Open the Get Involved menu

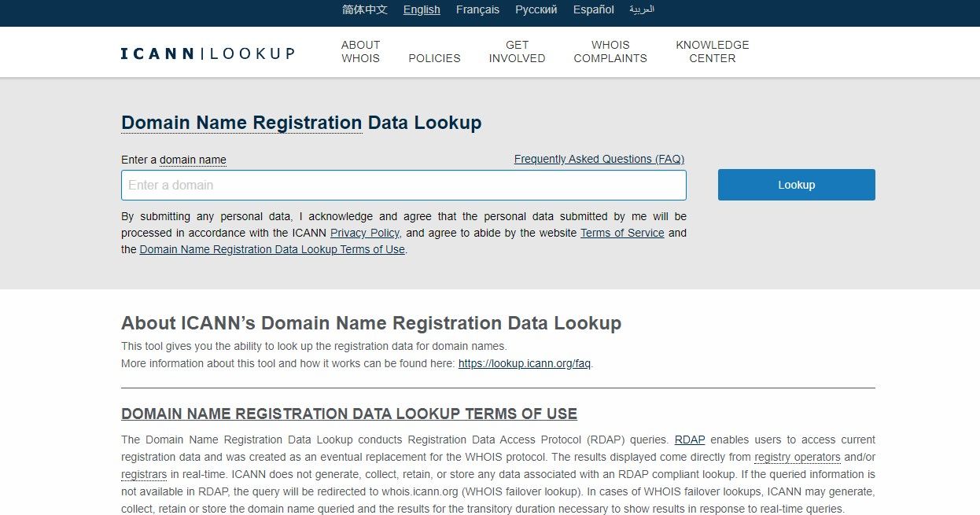pos(516,52)
